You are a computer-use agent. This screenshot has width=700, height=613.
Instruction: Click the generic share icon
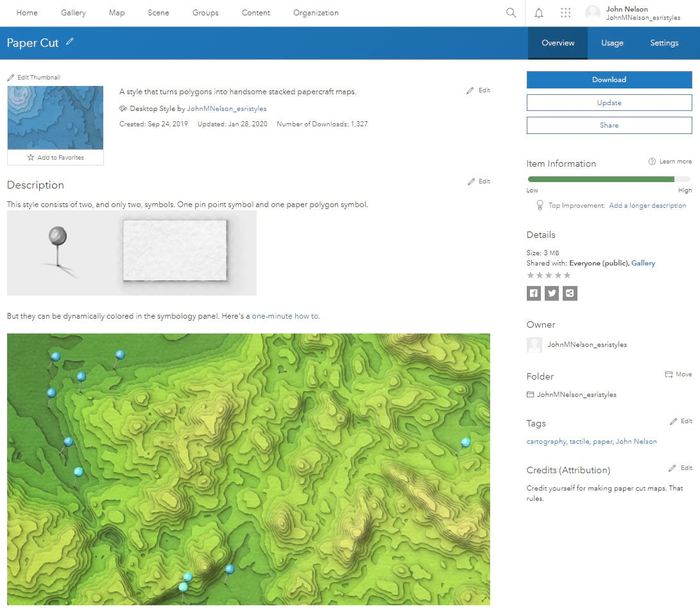pyautogui.click(x=570, y=293)
